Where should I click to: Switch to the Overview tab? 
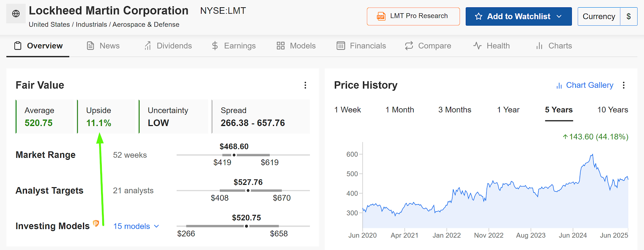pyautogui.click(x=38, y=46)
